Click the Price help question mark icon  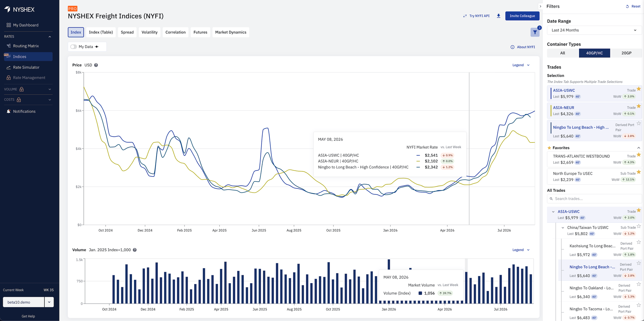(96, 65)
